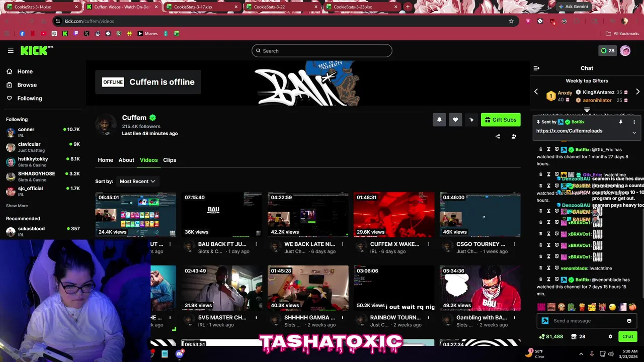Switch to the Clips channel tab
The image size is (644, 362).
pos(170,160)
